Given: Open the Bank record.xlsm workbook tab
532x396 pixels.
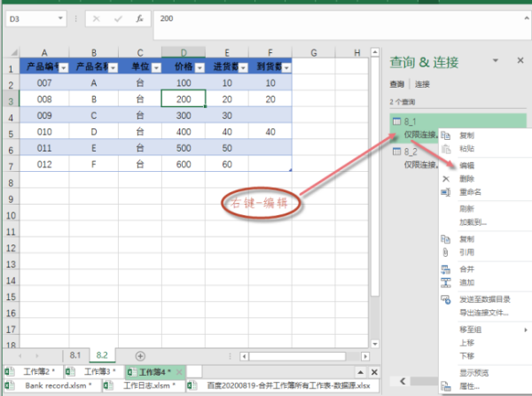Looking at the screenshot, I should click(51, 385).
